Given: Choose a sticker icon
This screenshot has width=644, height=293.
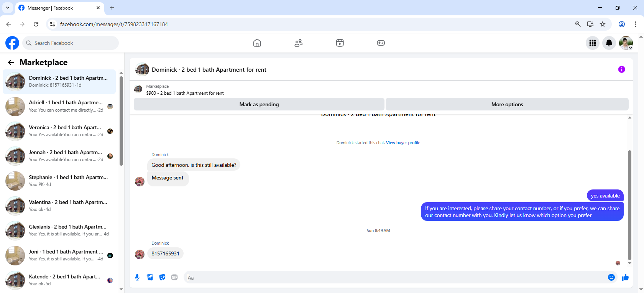Looking at the screenshot, I should (162, 277).
